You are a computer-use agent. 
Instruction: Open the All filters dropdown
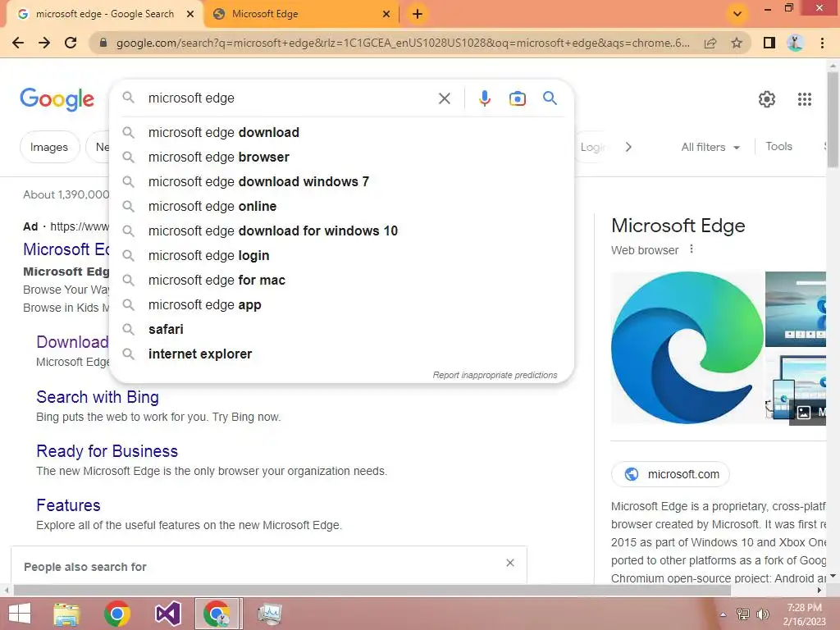(x=710, y=147)
